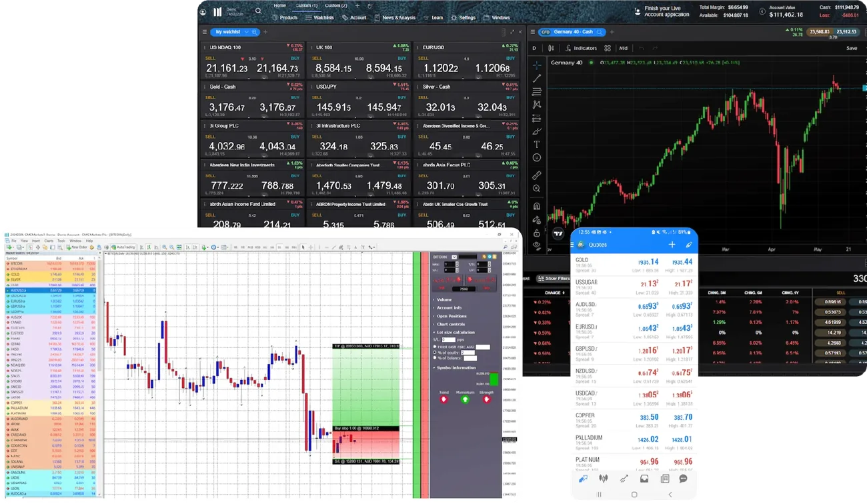Screen dimensions: 867x504
Task: Select the AUDUSD.a row in Market Watch
Action: coord(51,291)
